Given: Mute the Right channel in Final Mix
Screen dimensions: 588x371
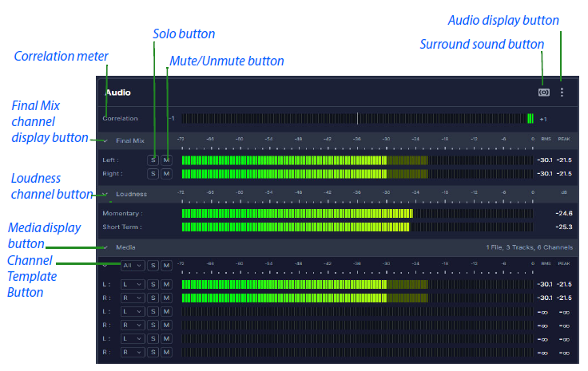Looking at the screenshot, I should point(166,174).
